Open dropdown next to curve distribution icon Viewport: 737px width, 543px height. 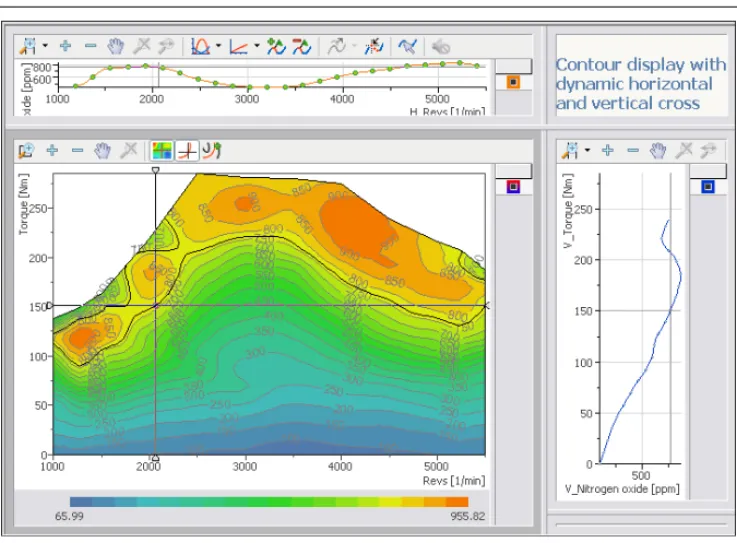tap(218, 46)
